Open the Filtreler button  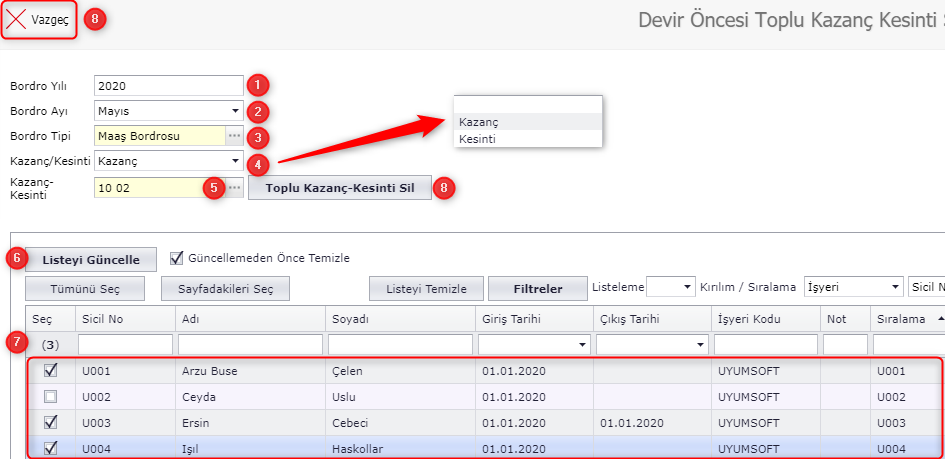click(x=537, y=289)
